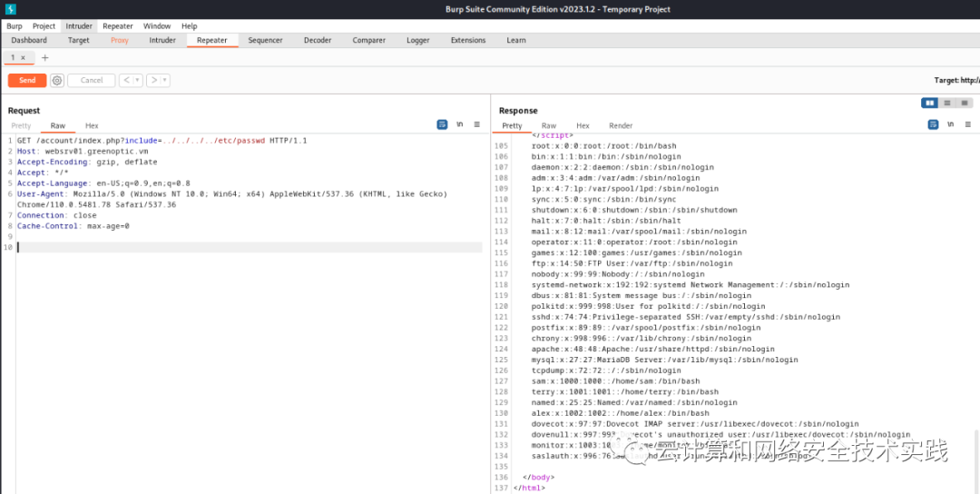Screen dimensions: 980x494
Task: Select Response Pretty view tab
Action: [512, 125]
